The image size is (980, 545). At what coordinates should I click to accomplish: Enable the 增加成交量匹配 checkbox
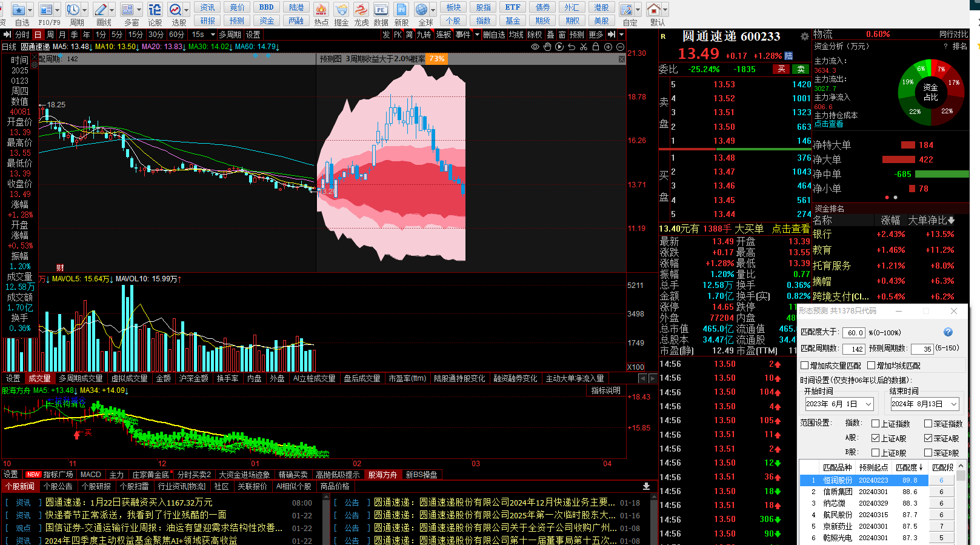point(805,366)
